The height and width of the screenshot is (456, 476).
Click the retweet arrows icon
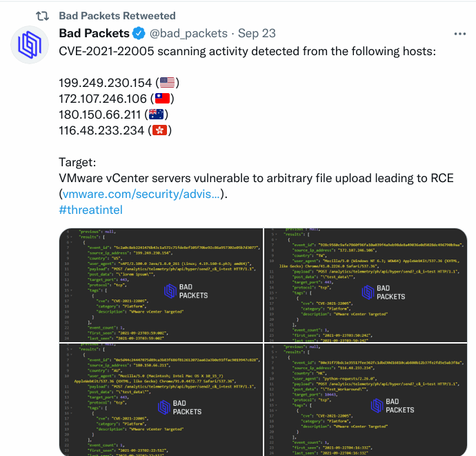42,16
